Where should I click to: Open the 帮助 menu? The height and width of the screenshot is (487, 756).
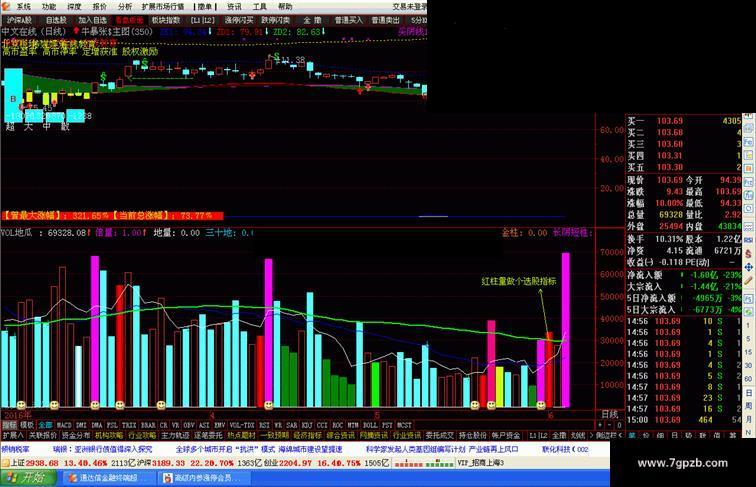(x=285, y=7)
